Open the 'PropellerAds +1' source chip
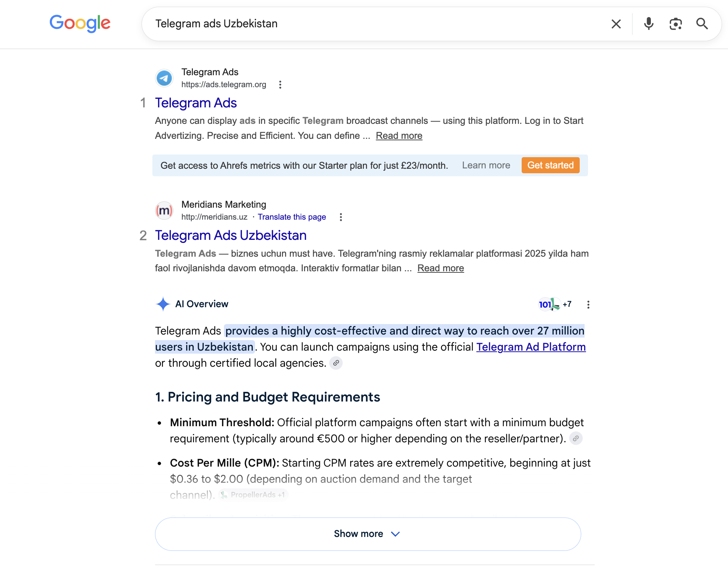 pos(254,495)
